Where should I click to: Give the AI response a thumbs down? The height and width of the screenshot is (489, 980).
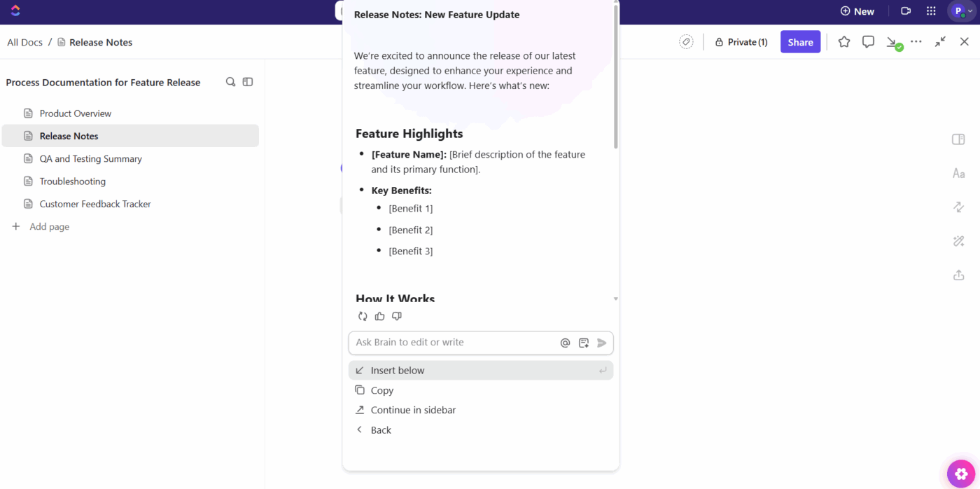point(396,316)
